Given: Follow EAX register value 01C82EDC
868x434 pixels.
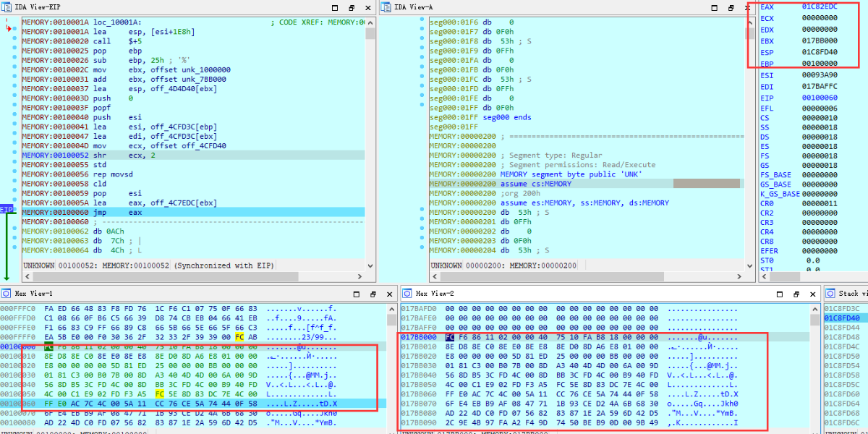Looking at the screenshot, I should [820, 7].
